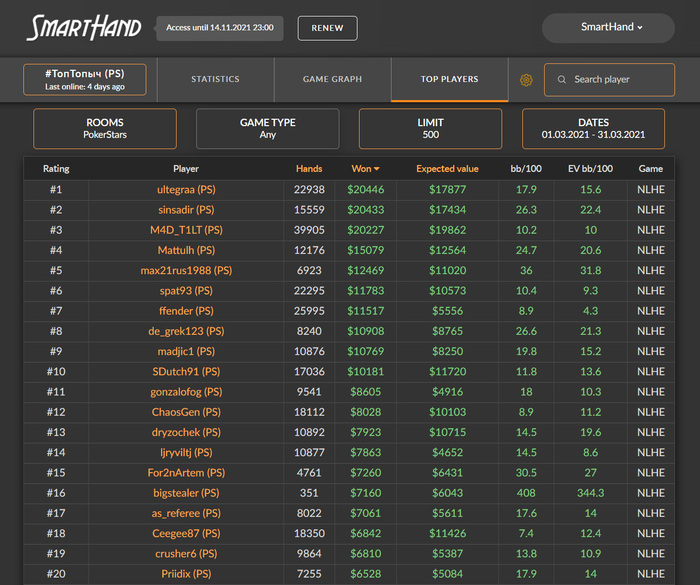Click the #ТопТопыч (PS) player button
This screenshot has height=585, width=700.
(x=85, y=79)
